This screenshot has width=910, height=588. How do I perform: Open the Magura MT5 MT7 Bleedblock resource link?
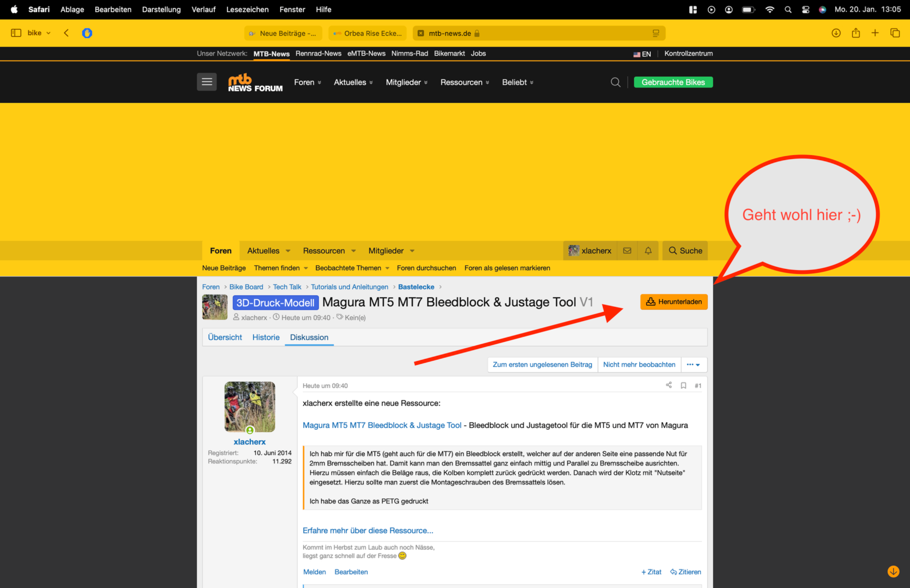tap(382, 425)
